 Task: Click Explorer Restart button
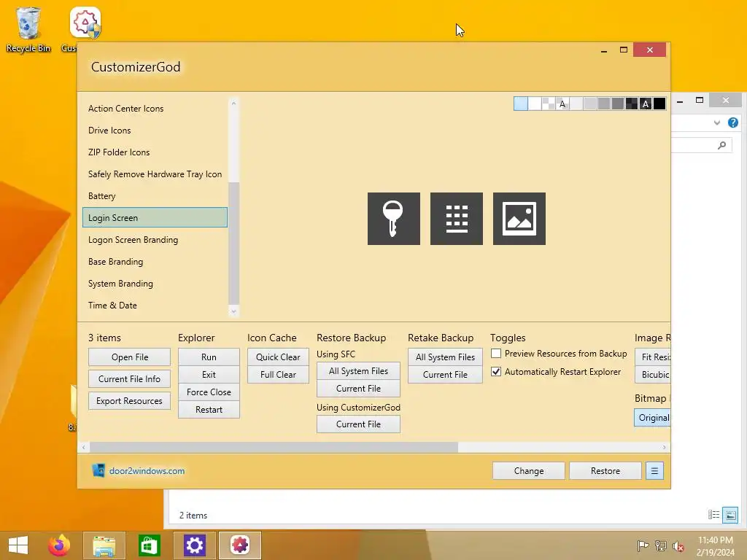tap(209, 410)
